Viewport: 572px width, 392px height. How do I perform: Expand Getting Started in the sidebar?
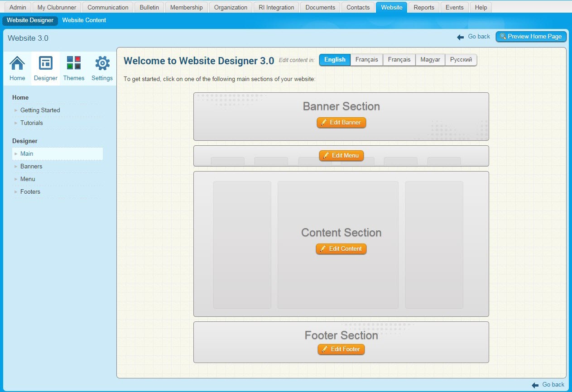click(x=40, y=110)
